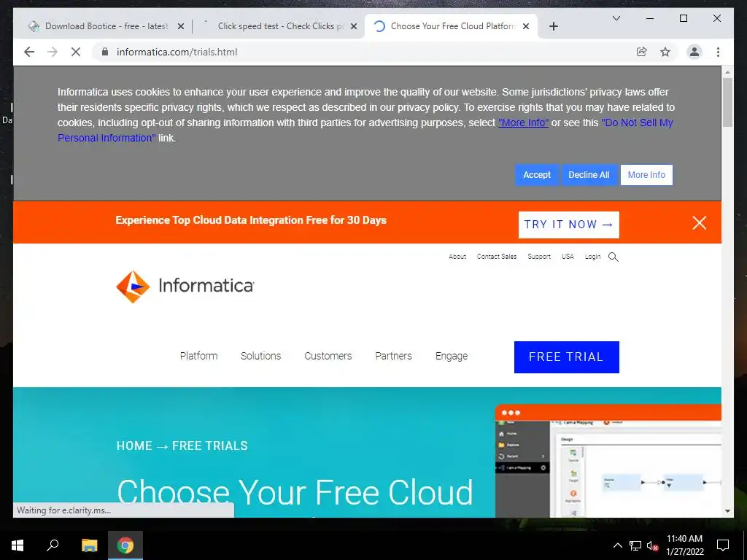
Task: Click the product screenshot image
Action: point(608,461)
